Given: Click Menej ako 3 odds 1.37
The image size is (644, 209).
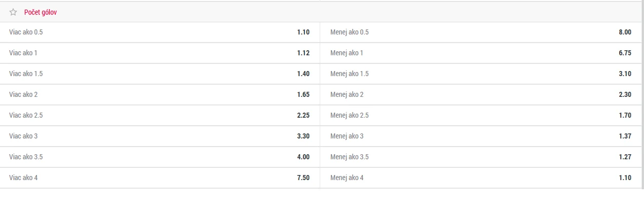Looking at the screenshot, I should point(482,136).
